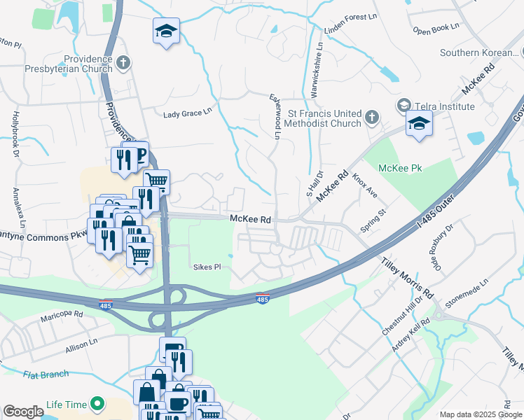Click the Life Time text label
Viewport: 524px width, 420px height.
[x=67, y=405]
